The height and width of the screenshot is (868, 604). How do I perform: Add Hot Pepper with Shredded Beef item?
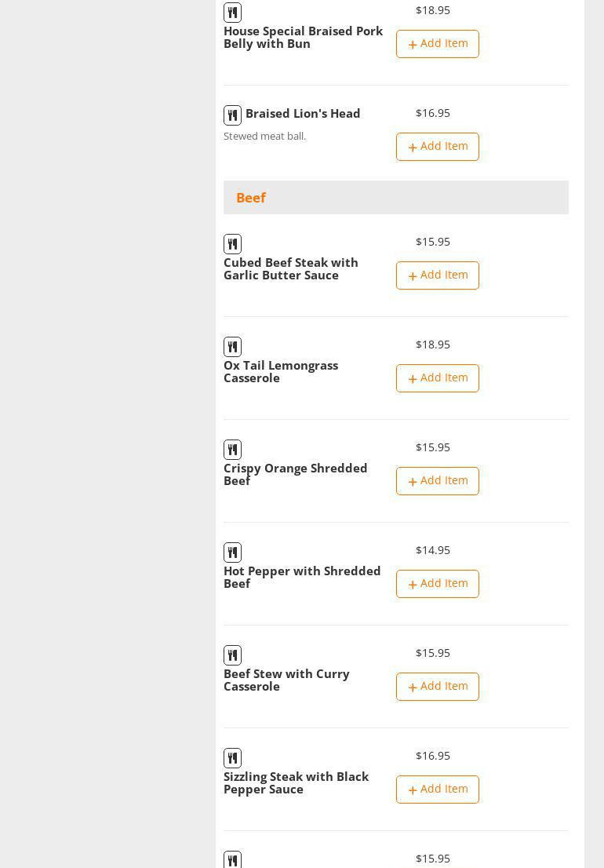(x=437, y=584)
